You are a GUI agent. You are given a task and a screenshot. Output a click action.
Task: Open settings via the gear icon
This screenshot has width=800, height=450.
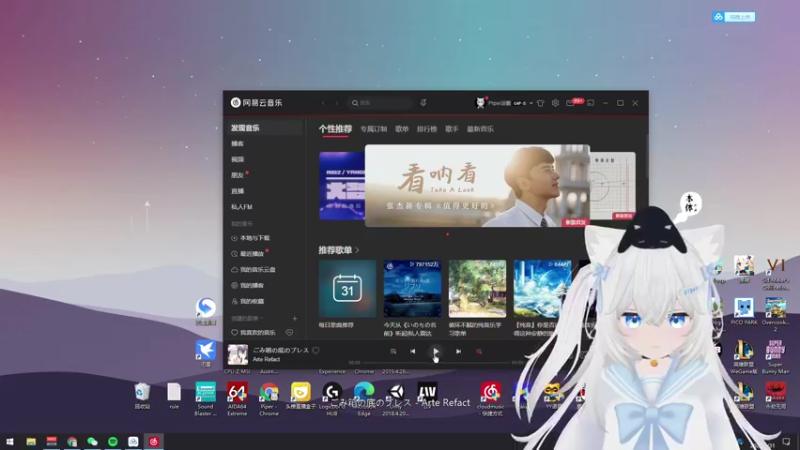pyautogui.click(x=555, y=103)
